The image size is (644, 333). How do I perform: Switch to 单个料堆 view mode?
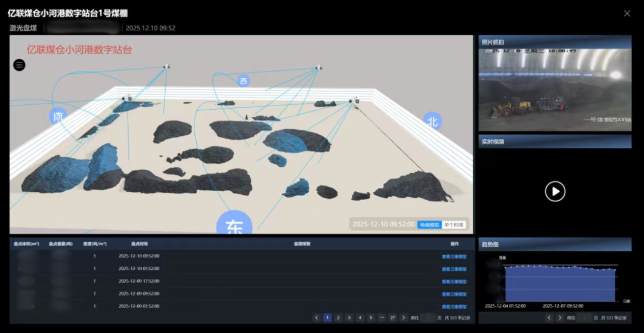[x=454, y=225]
